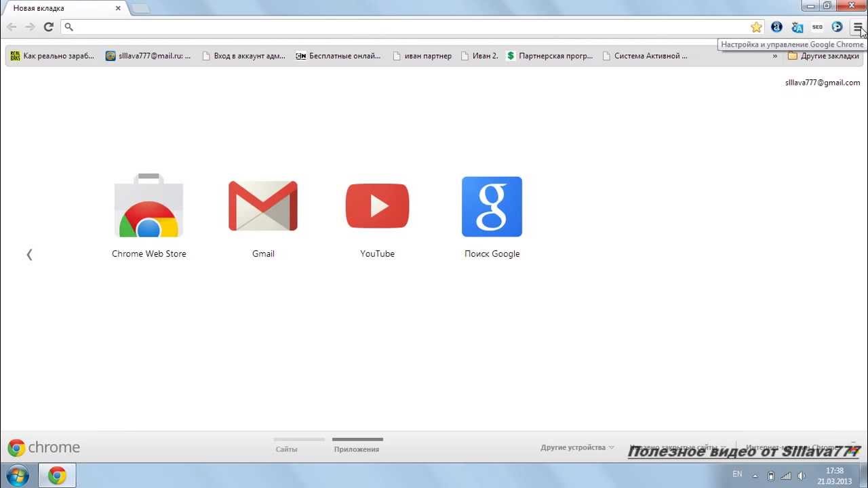Reload the current page
The width and height of the screenshot is (868, 488).
tap(49, 27)
